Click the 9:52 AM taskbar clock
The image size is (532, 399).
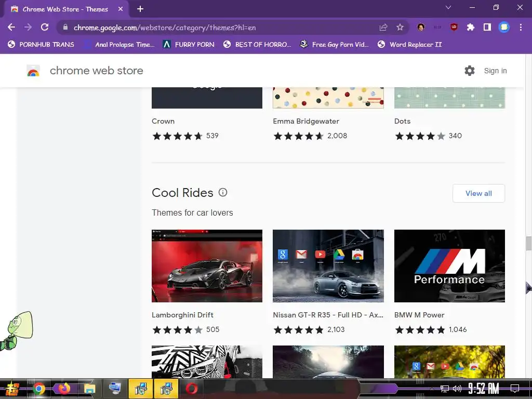pos(484,389)
